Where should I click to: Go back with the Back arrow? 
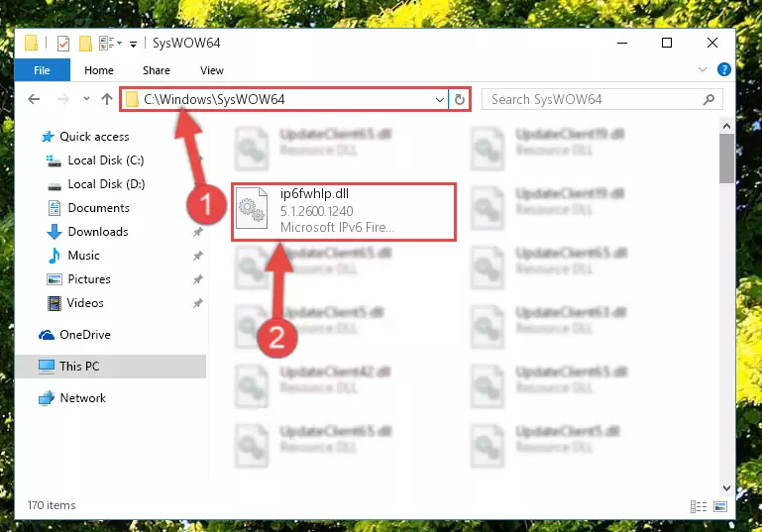(34, 99)
